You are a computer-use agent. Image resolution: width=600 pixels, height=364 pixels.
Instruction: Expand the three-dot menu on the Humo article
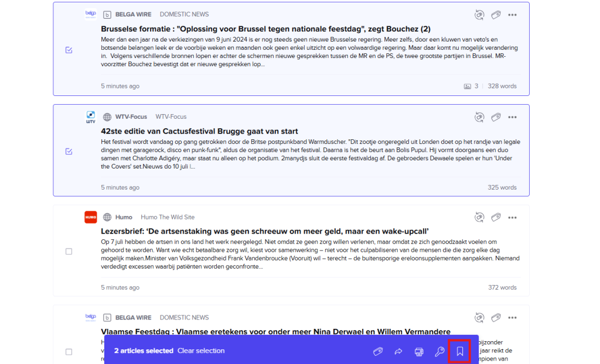513,217
